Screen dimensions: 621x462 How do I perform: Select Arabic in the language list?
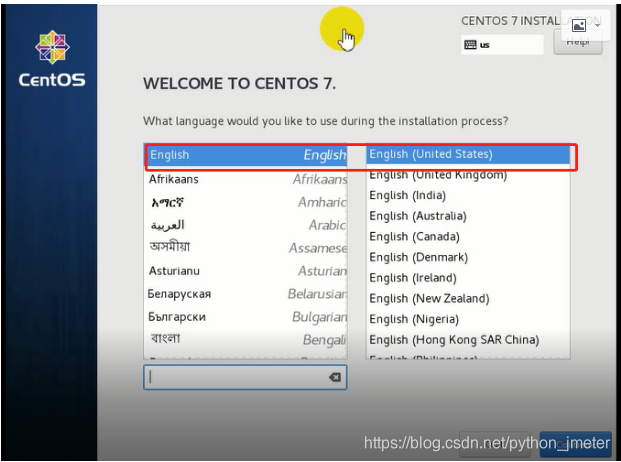pyautogui.click(x=246, y=225)
